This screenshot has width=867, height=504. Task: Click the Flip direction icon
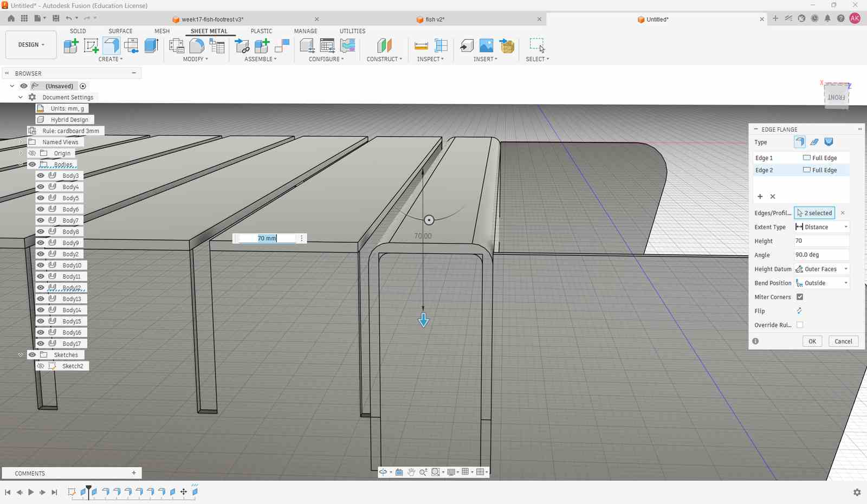[799, 311]
